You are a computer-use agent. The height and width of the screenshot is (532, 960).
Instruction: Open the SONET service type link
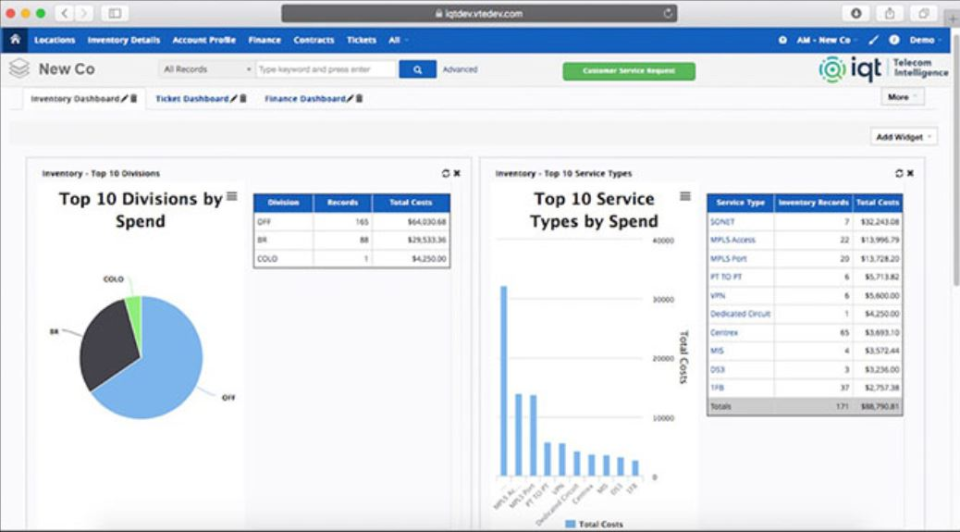coord(722,222)
